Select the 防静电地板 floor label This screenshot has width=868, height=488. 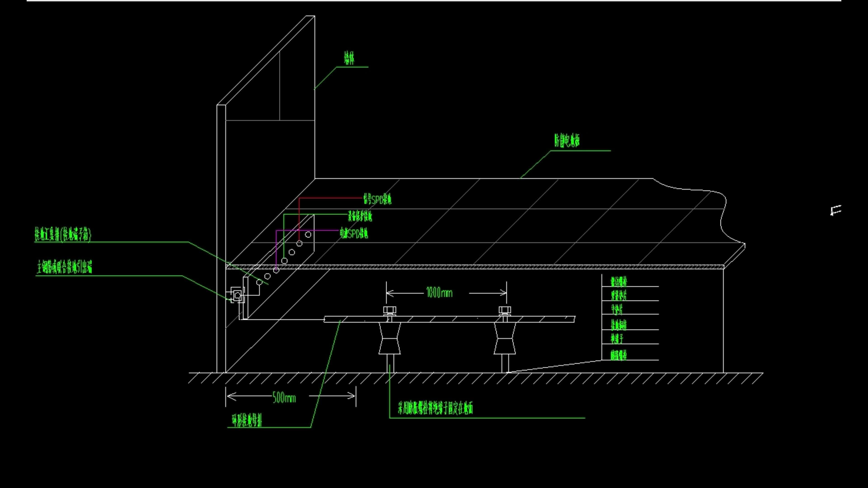tap(567, 140)
